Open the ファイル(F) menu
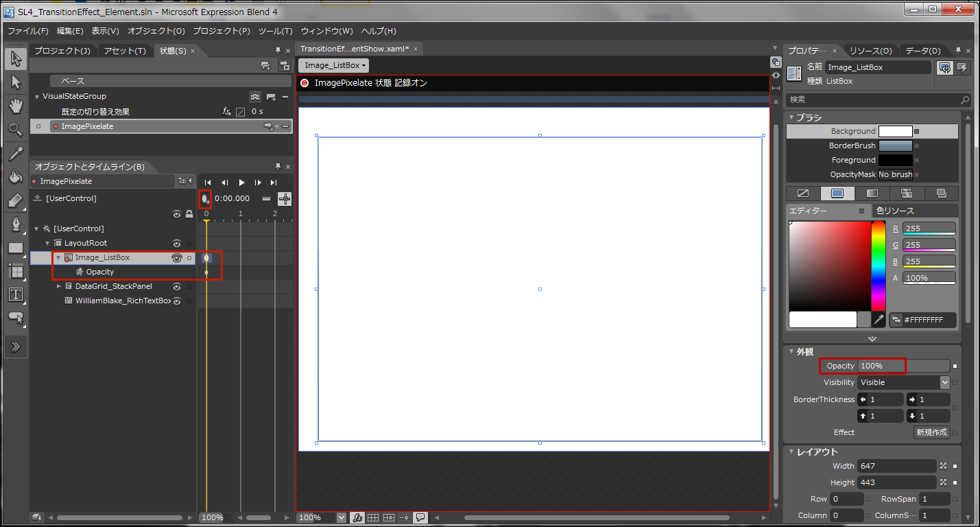This screenshot has width=980, height=527. click(28, 31)
